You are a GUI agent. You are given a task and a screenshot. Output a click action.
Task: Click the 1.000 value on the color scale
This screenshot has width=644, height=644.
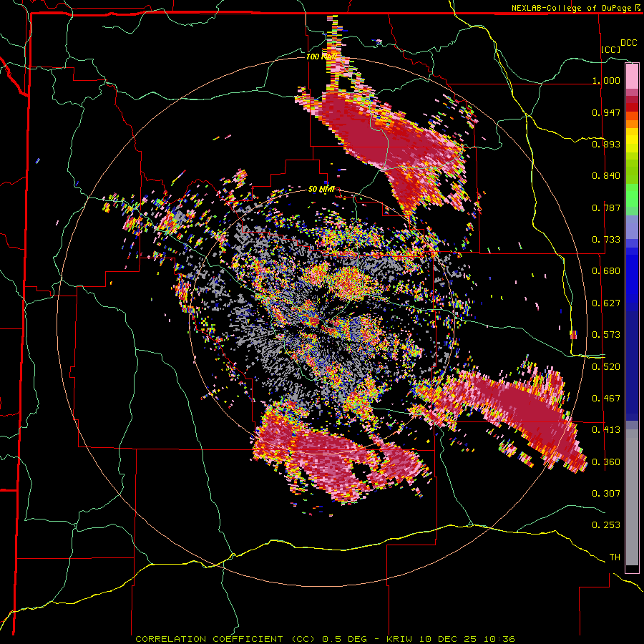(606, 80)
